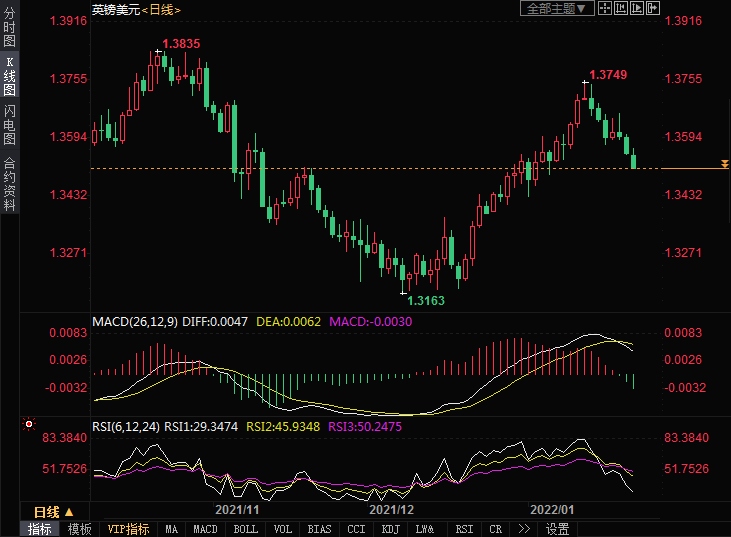Click the orange price-line arrow marker at right edge
This screenshot has height=537, width=731.
point(724,163)
